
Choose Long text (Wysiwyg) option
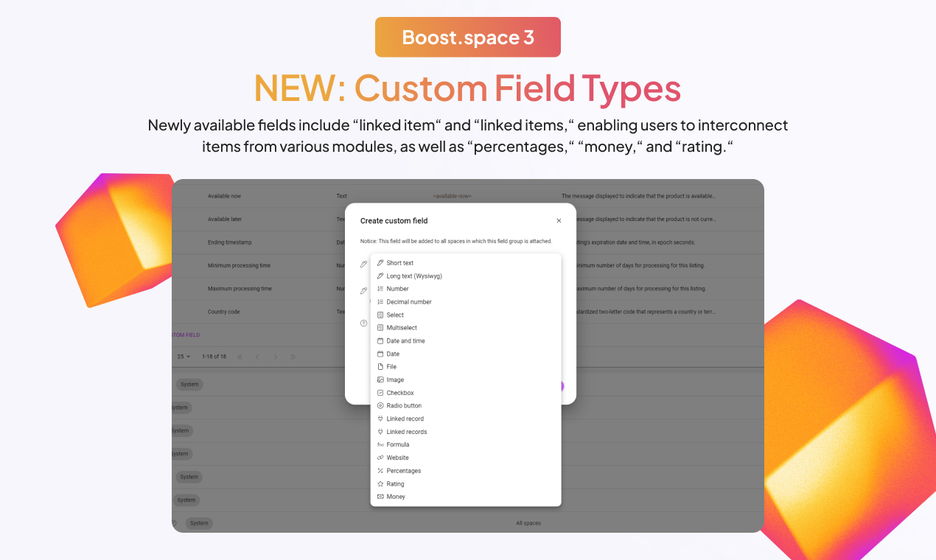click(466, 276)
